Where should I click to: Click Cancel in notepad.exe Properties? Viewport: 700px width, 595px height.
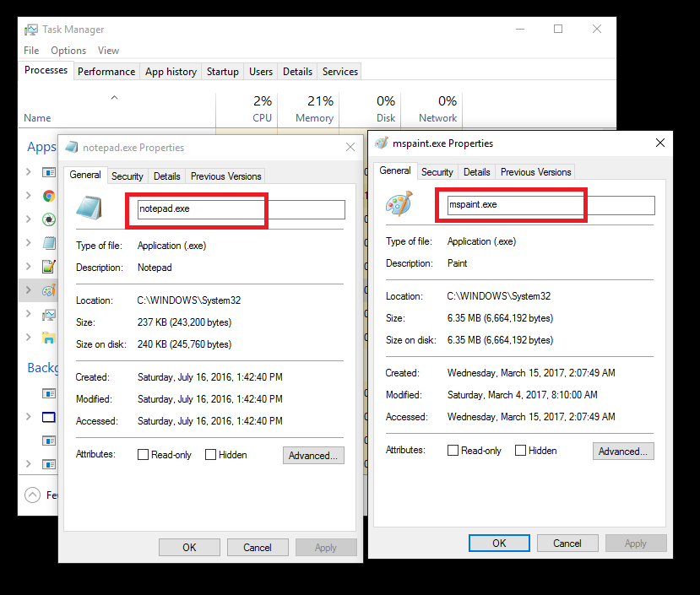click(258, 547)
